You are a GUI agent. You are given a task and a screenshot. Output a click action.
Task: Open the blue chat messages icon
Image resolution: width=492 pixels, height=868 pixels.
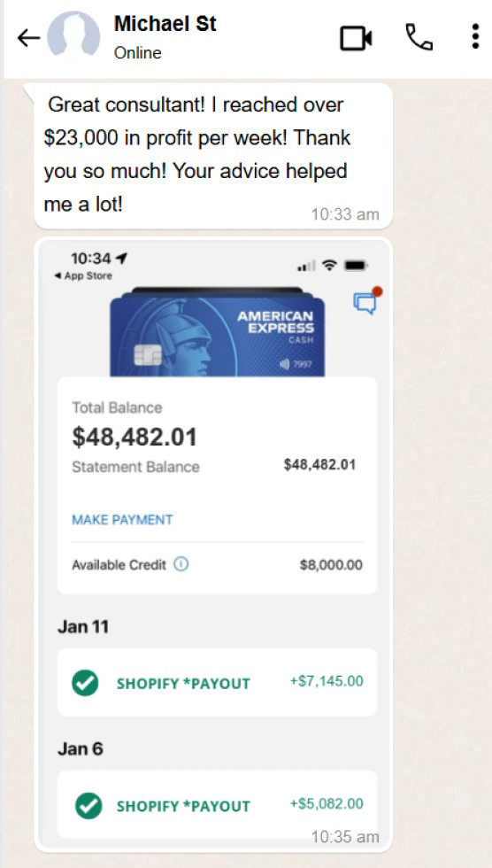pos(367,300)
